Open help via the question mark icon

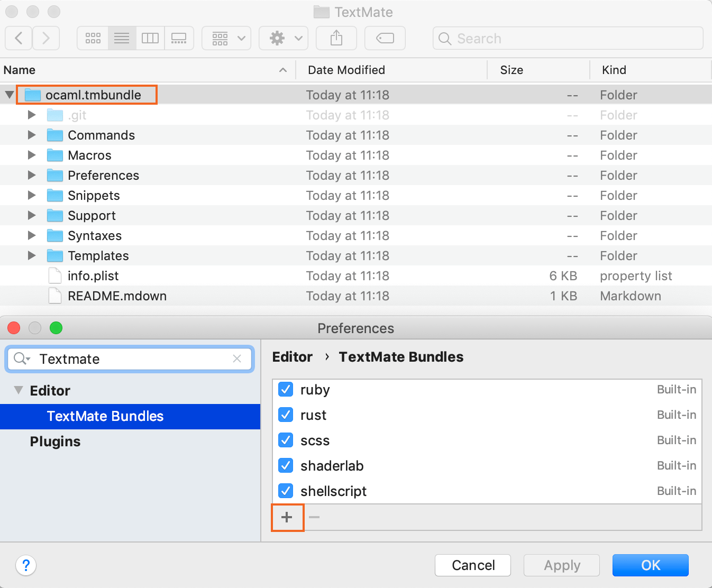click(25, 565)
